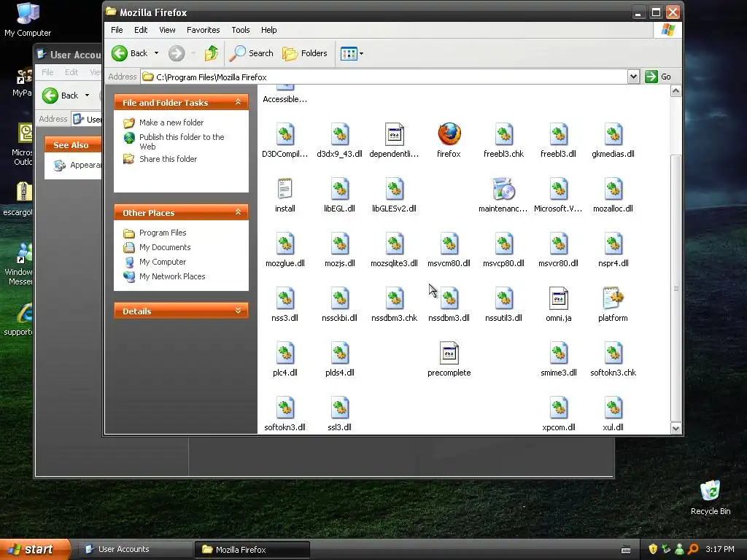Go to My Documents in Other Places

point(165,247)
